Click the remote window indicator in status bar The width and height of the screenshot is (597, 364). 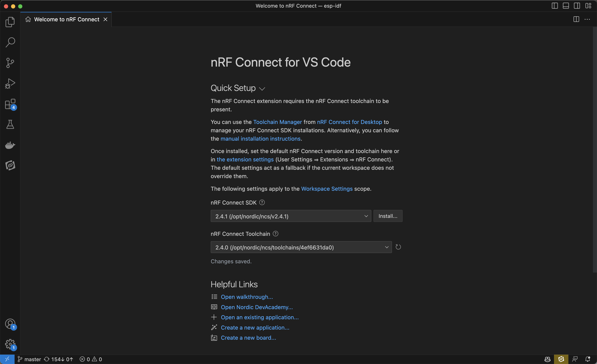click(7, 359)
